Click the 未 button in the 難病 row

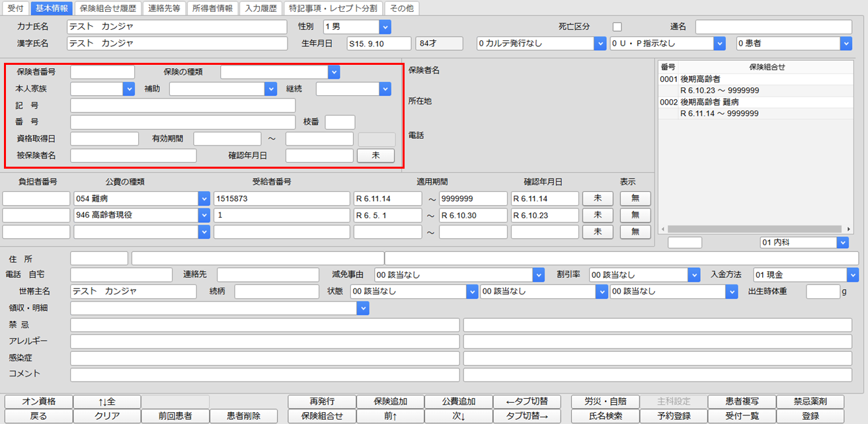click(x=598, y=198)
